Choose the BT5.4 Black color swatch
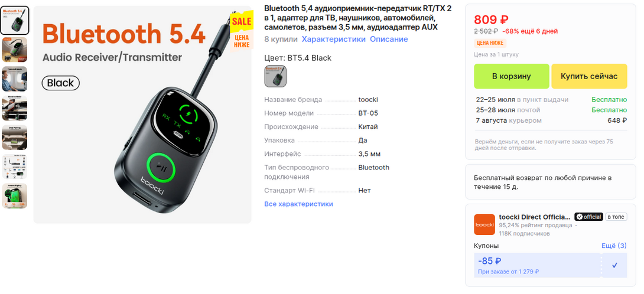644x294 pixels. click(x=275, y=76)
